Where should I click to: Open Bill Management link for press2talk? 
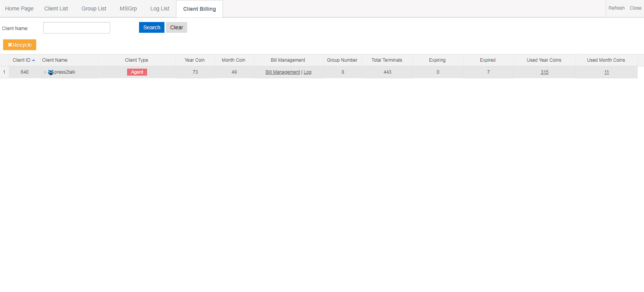283,72
